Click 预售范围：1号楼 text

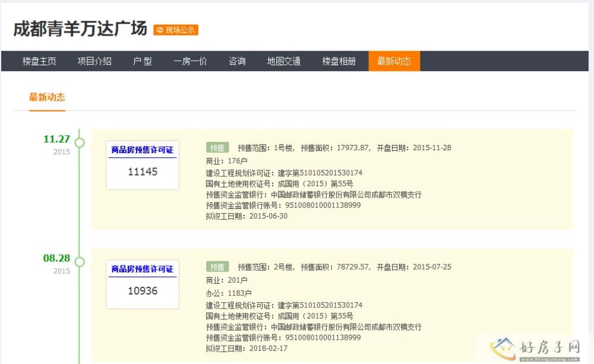tap(265, 148)
